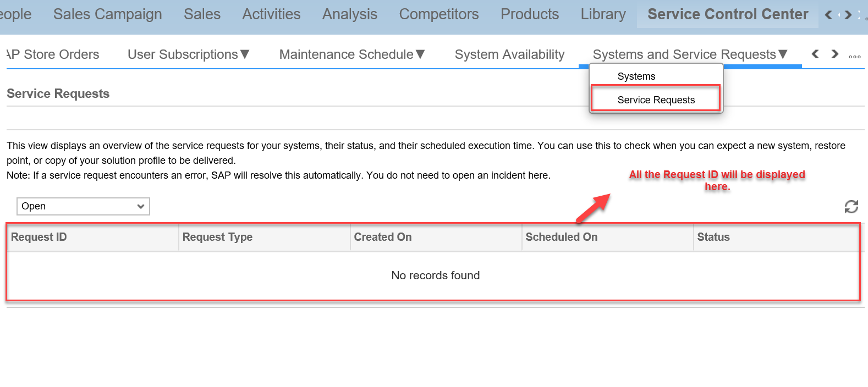Select Systems from the dropdown menu
The width and height of the screenshot is (868, 387).
tap(636, 76)
